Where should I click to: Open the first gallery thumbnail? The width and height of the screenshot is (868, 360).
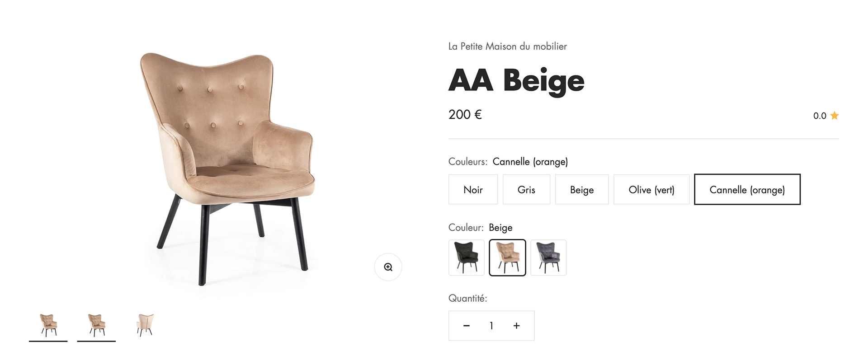pyautogui.click(x=48, y=325)
